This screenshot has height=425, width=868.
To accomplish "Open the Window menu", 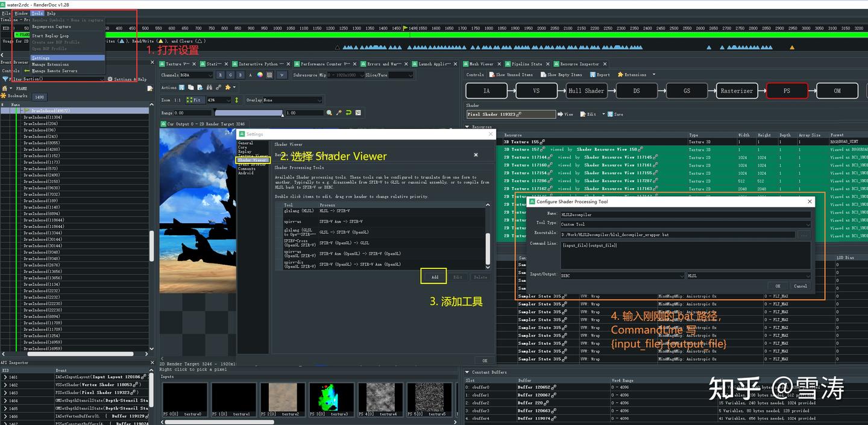I will [x=21, y=13].
